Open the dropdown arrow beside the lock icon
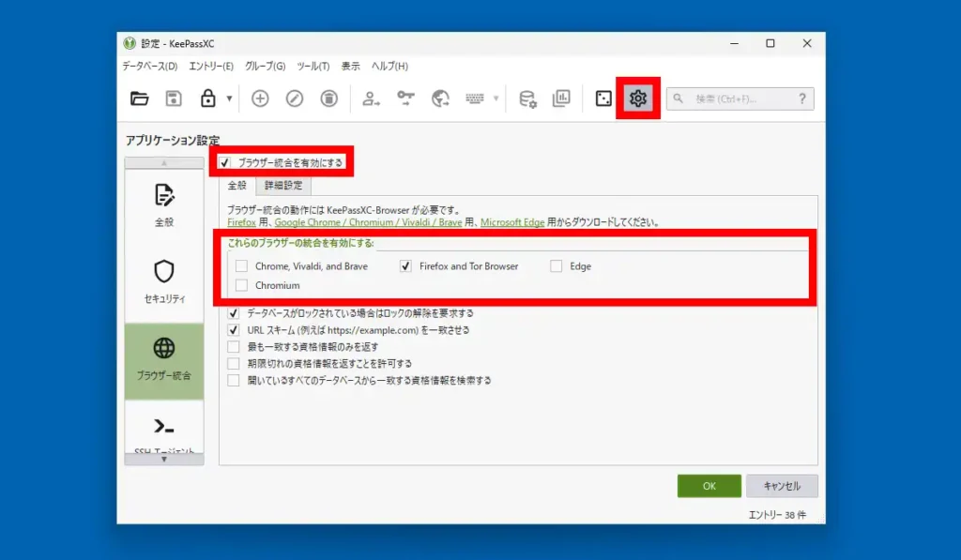The image size is (961, 560). (x=229, y=98)
